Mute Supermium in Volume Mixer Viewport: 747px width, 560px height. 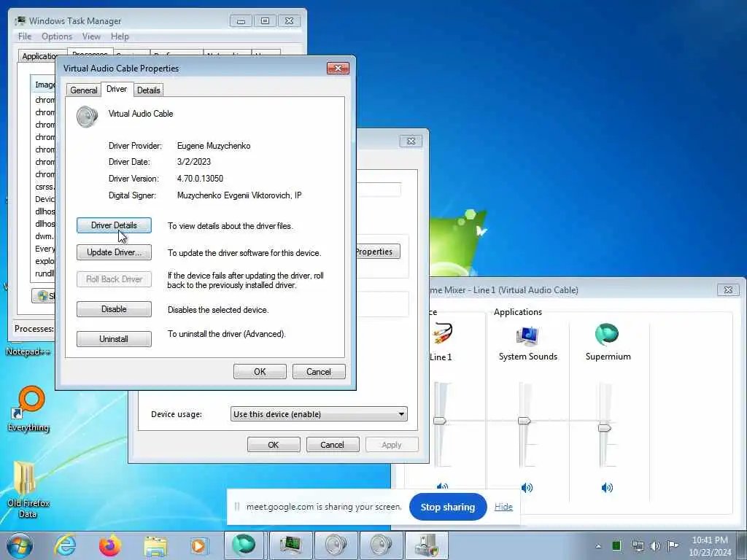point(607,488)
